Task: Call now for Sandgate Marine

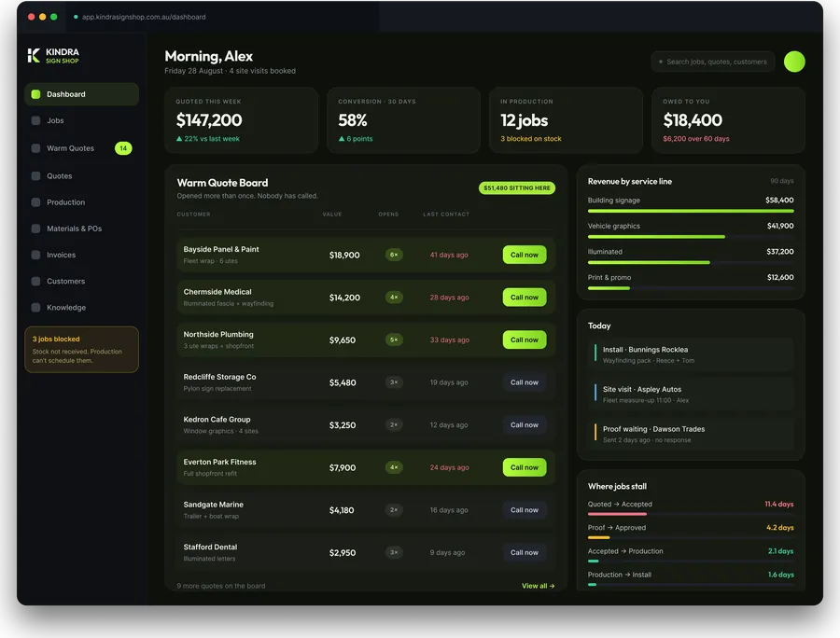Action: tap(525, 510)
